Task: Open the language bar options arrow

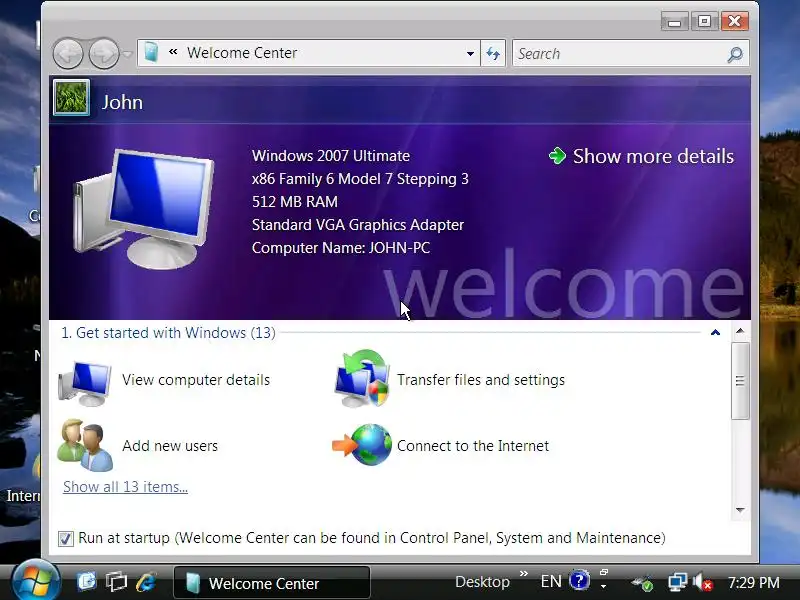Action: (x=604, y=587)
